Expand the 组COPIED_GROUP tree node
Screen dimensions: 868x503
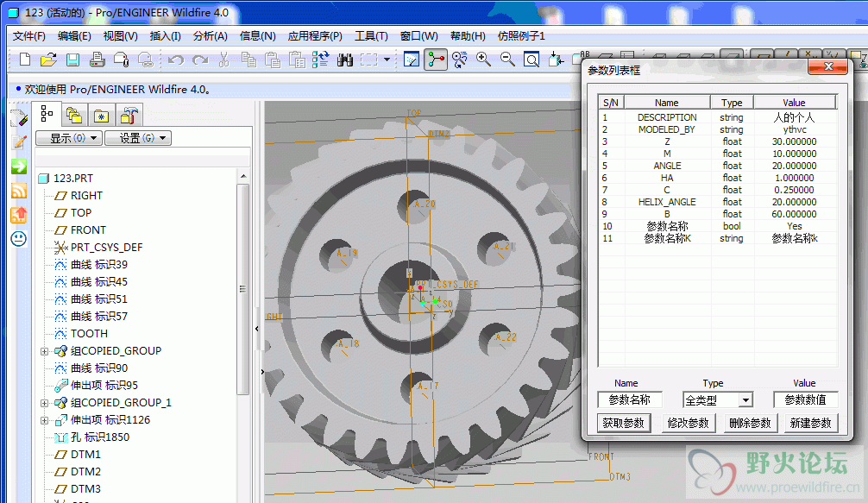point(44,351)
